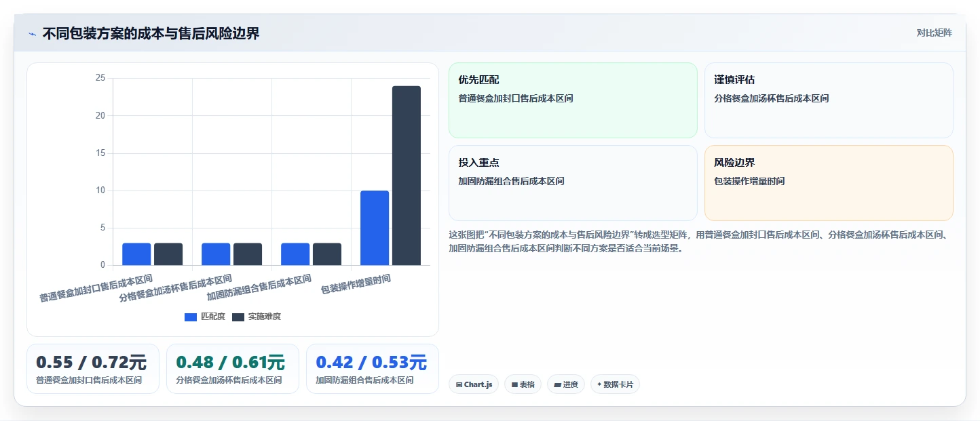Click the dark 分格餐盒加汤杯 bar
Image resolution: width=980 pixels, height=421 pixels.
(248, 254)
